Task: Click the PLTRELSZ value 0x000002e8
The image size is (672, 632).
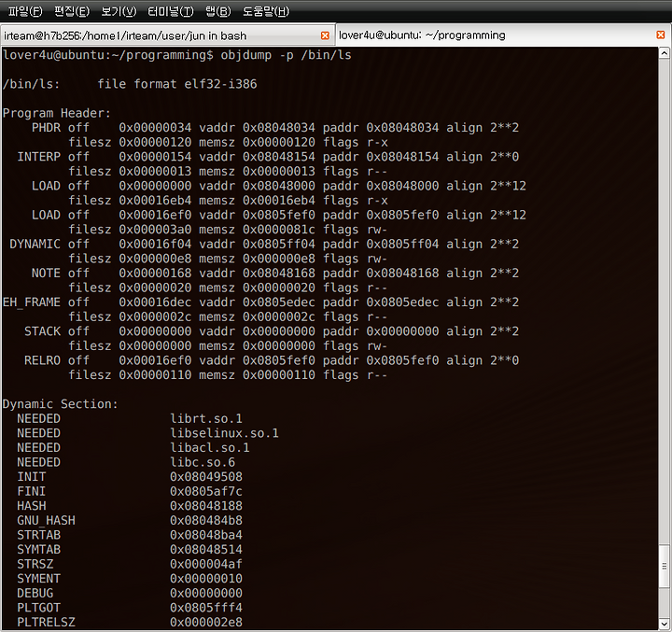Action: click(x=206, y=623)
